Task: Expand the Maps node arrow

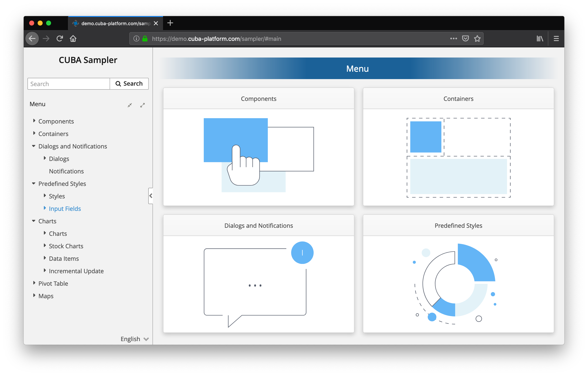Action: (x=34, y=295)
